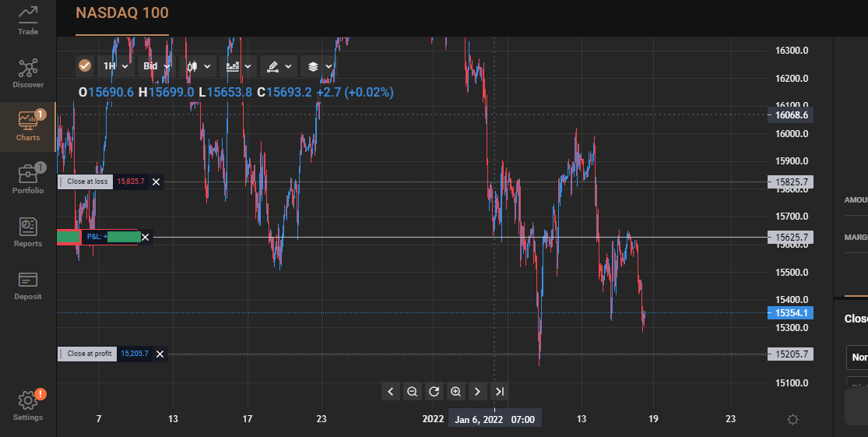Click the open price value O15690.6
The height and width of the screenshot is (437, 868).
tap(106, 92)
